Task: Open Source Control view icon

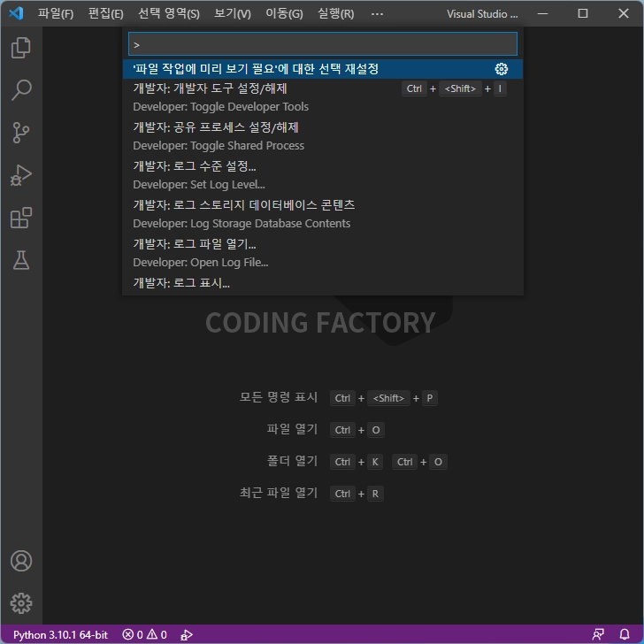Action: [x=21, y=133]
